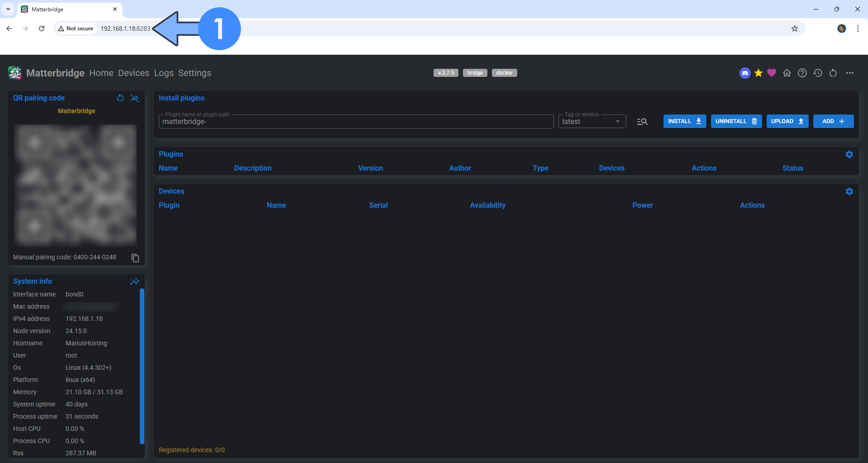Click the changelog history clock icon
Image resolution: width=868 pixels, height=463 pixels.
[818, 73]
